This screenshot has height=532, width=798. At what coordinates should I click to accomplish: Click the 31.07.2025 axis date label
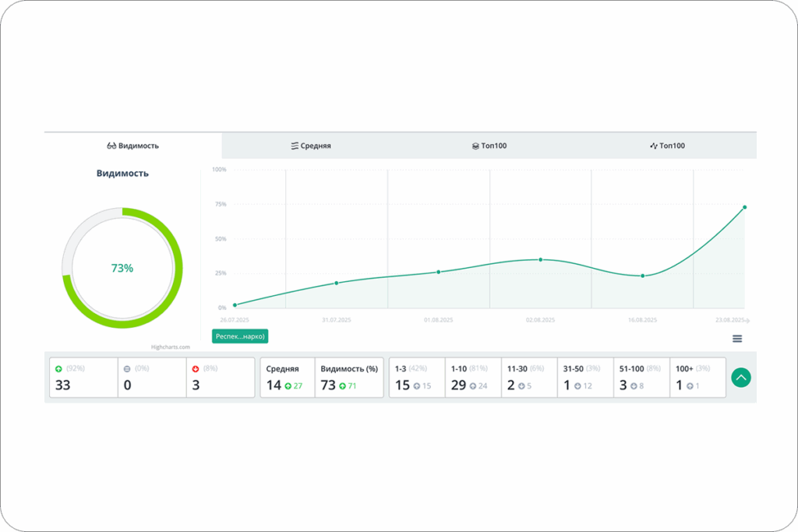point(337,320)
